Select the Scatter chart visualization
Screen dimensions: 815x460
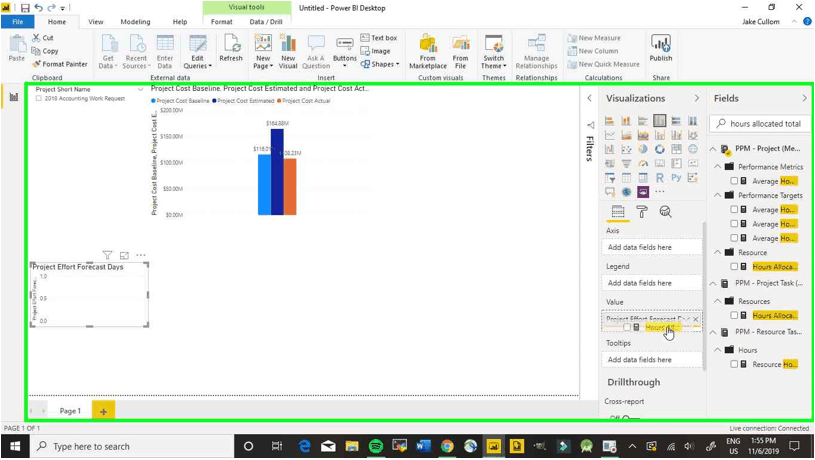[x=626, y=149]
